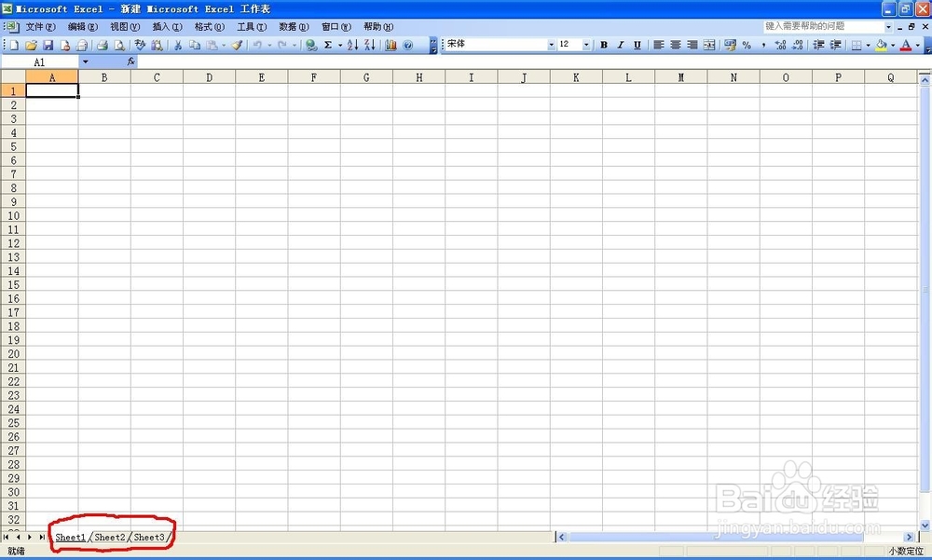This screenshot has height=560, width=932.
Task: Open the font name dropdown
Action: tap(551, 45)
